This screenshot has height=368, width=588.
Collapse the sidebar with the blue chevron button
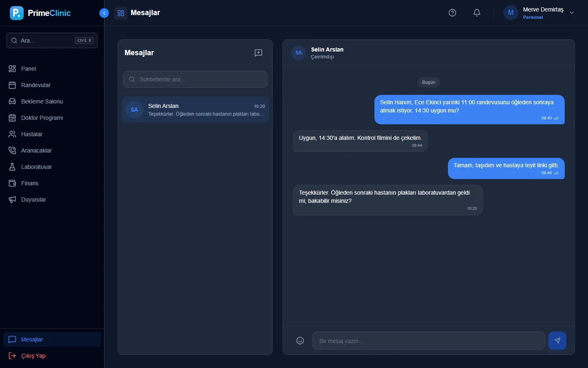tap(104, 13)
